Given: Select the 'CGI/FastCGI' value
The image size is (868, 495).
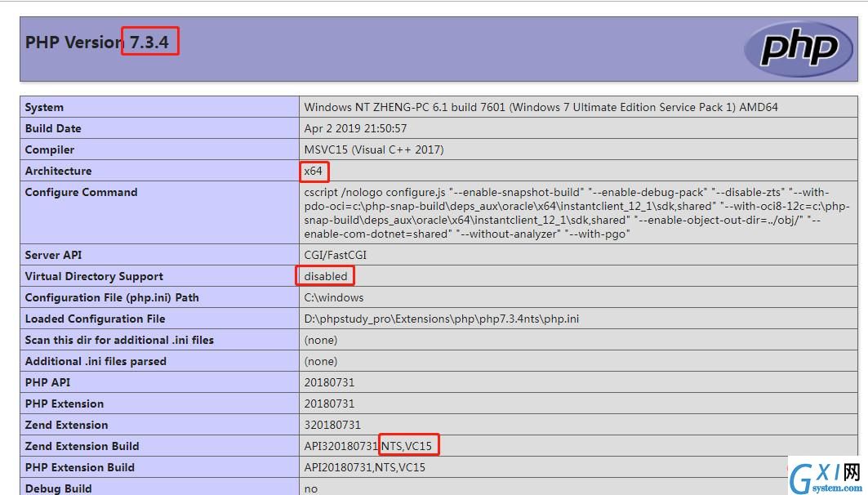Looking at the screenshot, I should coord(335,255).
